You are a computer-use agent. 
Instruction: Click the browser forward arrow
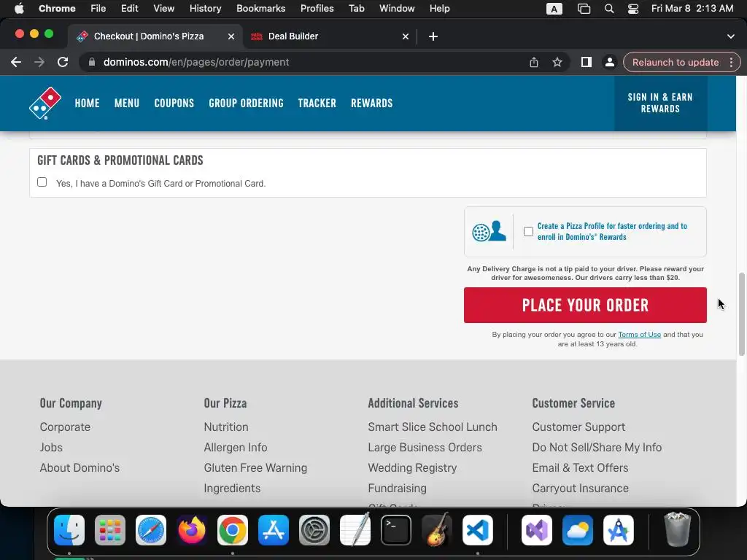coord(39,63)
